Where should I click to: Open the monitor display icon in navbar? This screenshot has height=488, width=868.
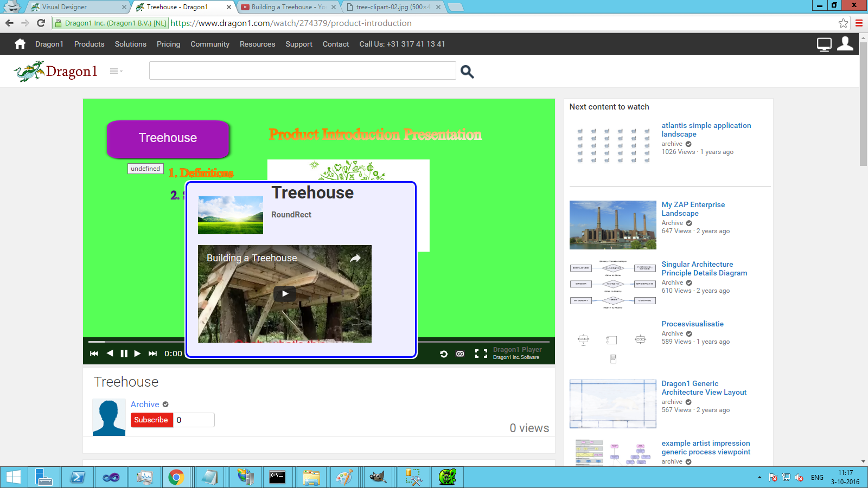[x=824, y=44]
